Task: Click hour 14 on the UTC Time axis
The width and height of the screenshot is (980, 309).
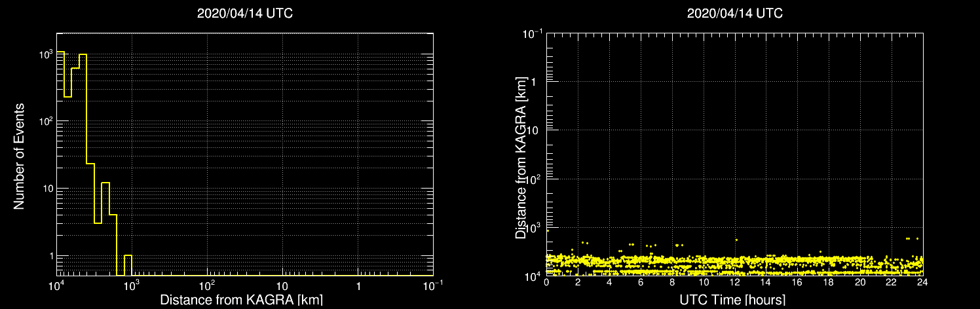Action: (766, 282)
